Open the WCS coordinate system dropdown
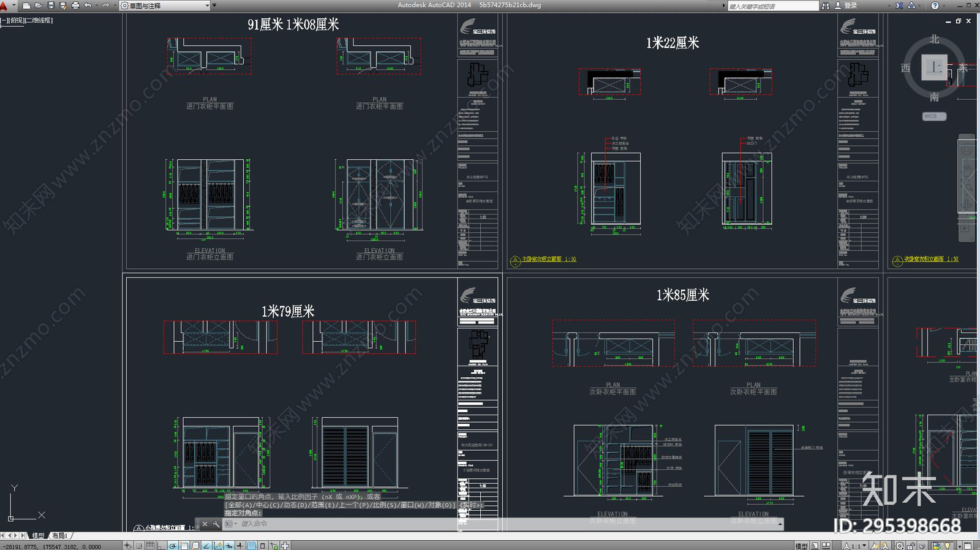The image size is (980, 550). 934,116
